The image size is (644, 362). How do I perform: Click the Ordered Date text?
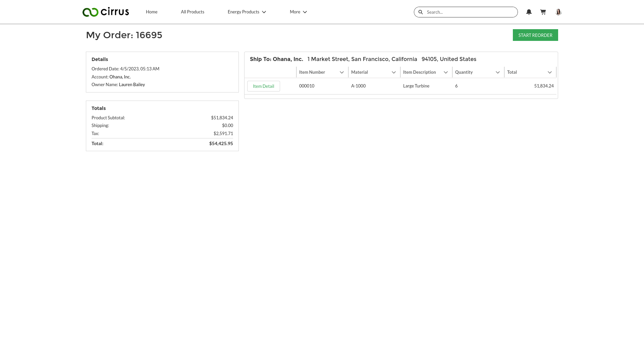click(125, 69)
